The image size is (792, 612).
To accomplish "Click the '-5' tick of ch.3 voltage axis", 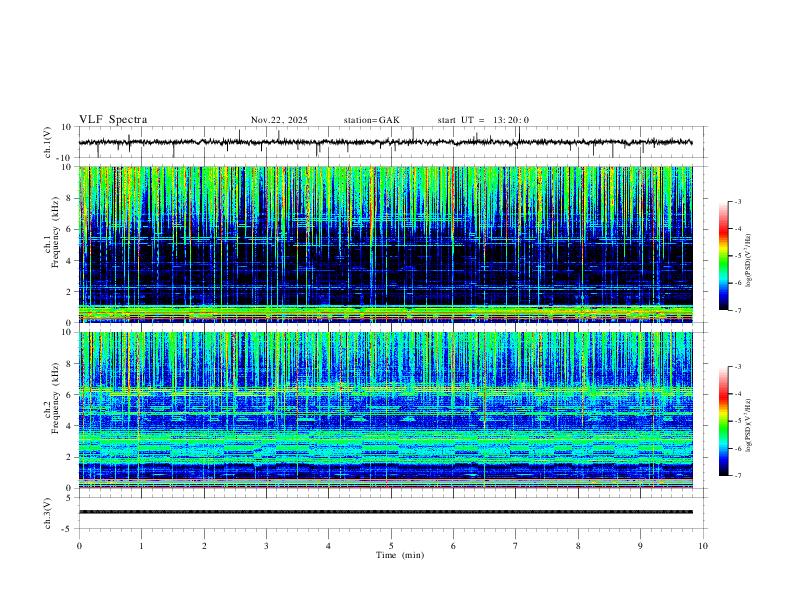I will (68, 529).
